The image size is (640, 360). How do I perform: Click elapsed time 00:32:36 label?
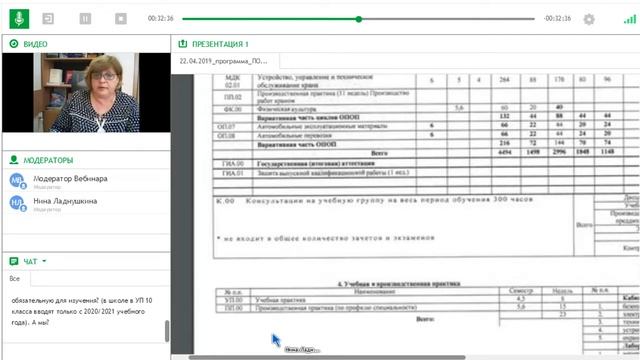coord(160,19)
